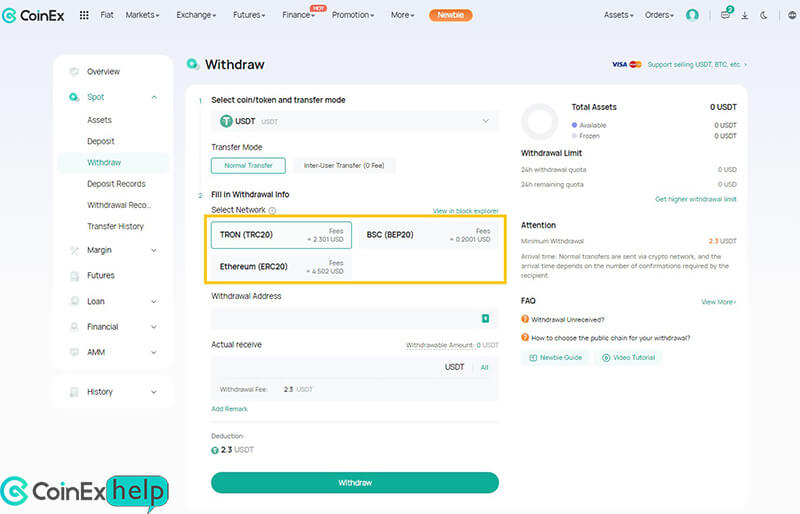Click inside the Withdrawal Address input field
Image resolution: width=800 pixels, height=514 pixels.
pos(340,318)
